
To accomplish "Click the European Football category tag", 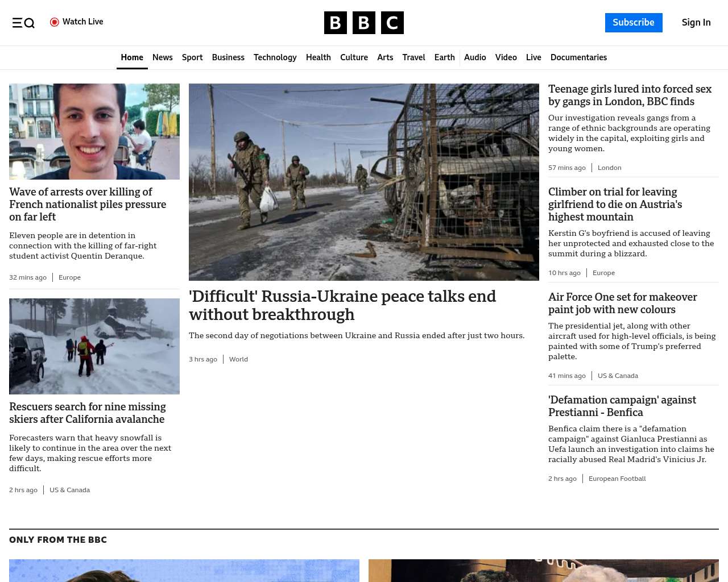I will 617,479.
